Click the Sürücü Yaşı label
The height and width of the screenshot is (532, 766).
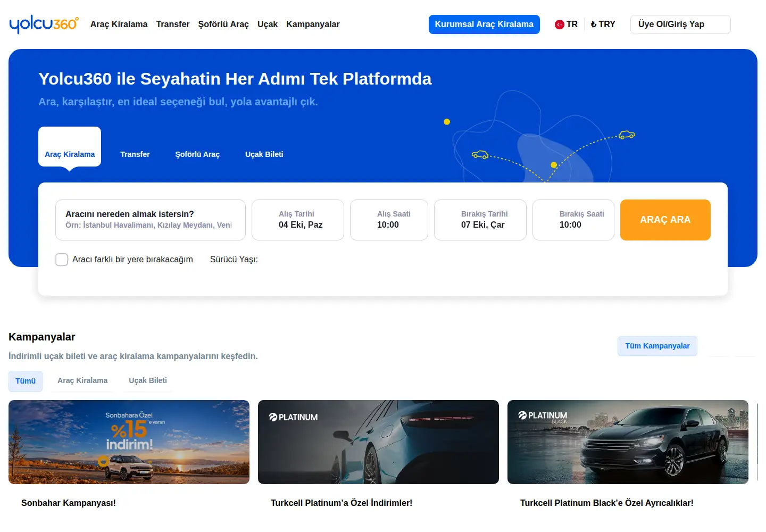point(234,260)
